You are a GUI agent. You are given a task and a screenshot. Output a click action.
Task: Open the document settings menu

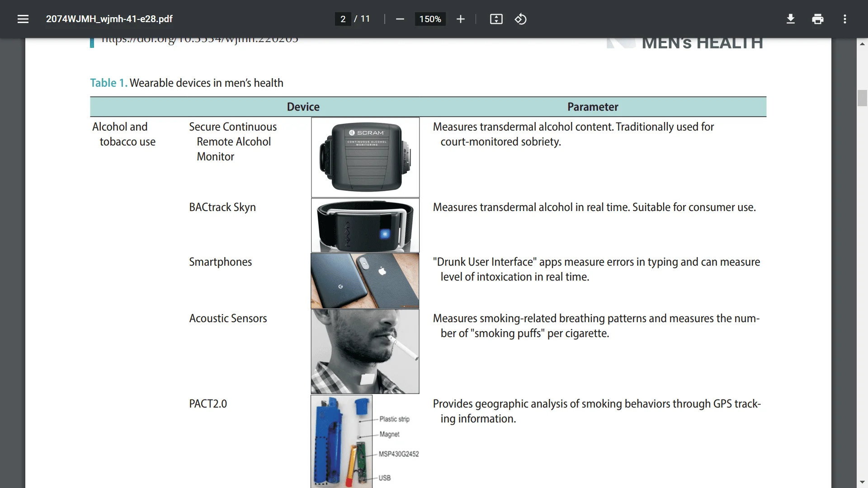click(x=845, y=19)
